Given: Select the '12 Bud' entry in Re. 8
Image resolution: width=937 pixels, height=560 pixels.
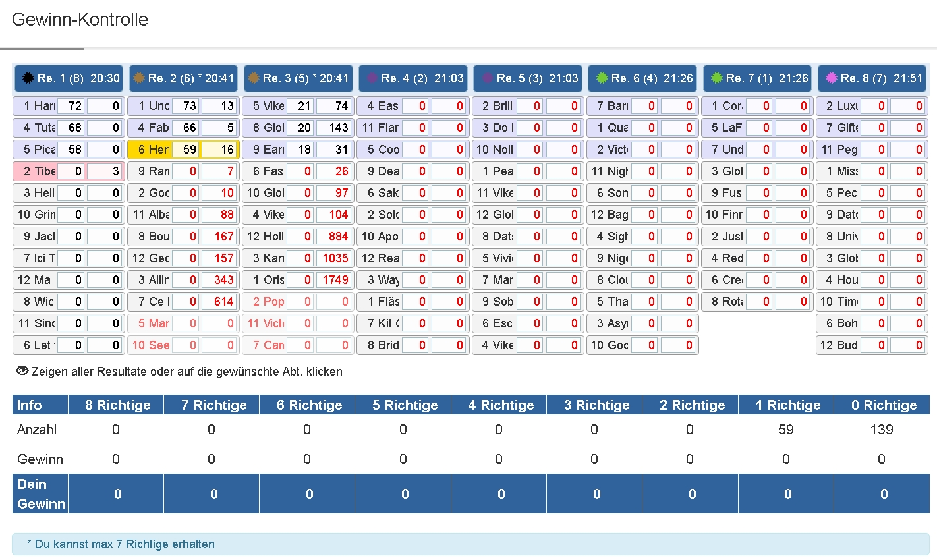Looking at the screenshot, I should coord(838,345).
